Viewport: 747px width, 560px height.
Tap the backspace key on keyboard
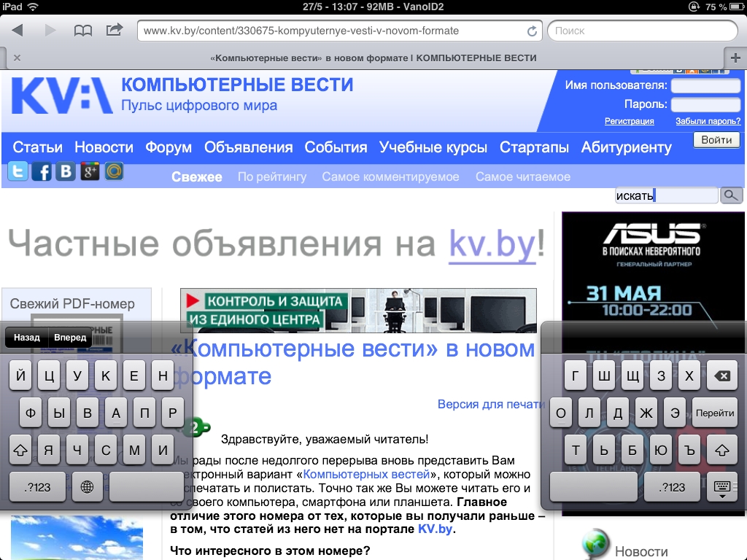(722, 376)
